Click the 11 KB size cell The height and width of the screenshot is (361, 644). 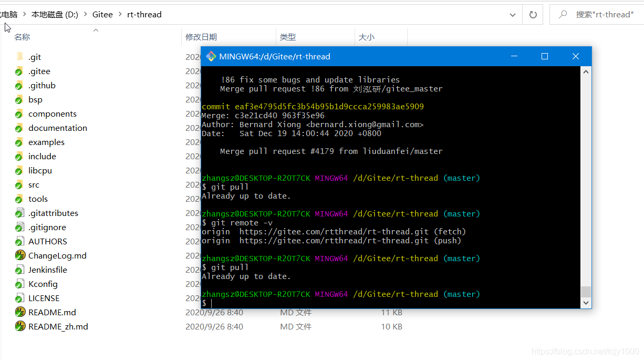pyautogui.click(x=391, y=312)
